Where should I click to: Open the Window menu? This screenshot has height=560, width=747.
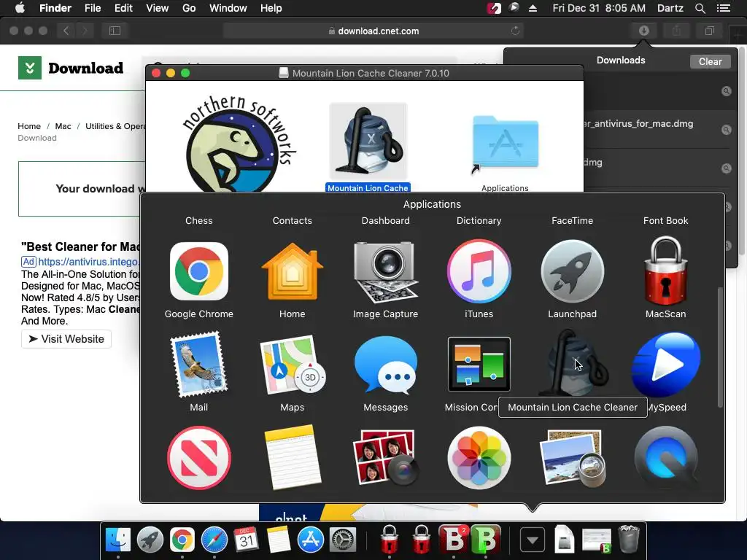228,8
